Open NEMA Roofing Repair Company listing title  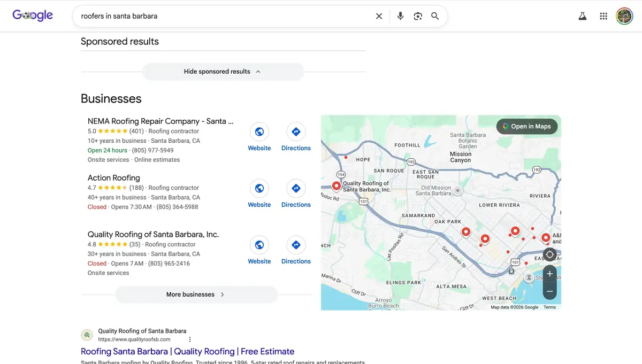[160, 121]
